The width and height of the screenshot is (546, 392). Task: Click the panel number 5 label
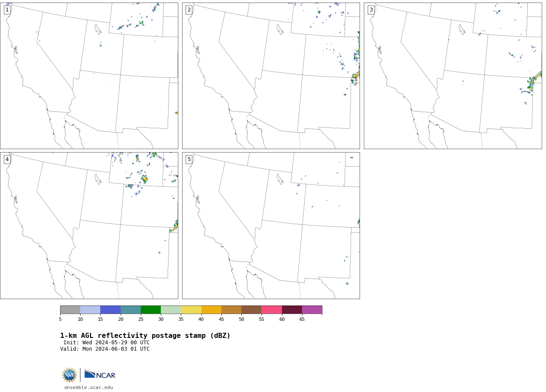tap(189, 159)
